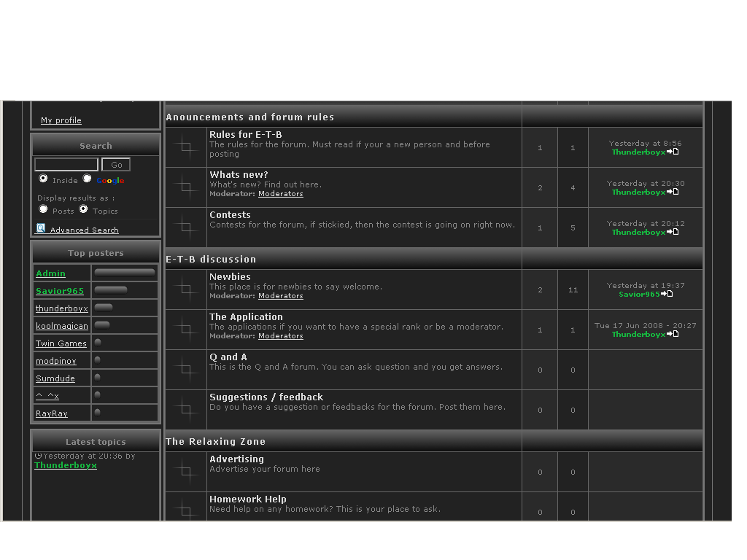Open ^_^x profile in Top posters
Screen dimensions: 747x560
tap(47, 396)
